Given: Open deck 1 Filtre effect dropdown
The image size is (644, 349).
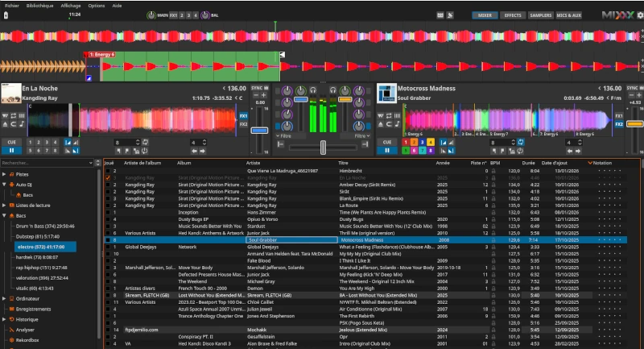Looking at the screenshot, I should coord(290,135).
